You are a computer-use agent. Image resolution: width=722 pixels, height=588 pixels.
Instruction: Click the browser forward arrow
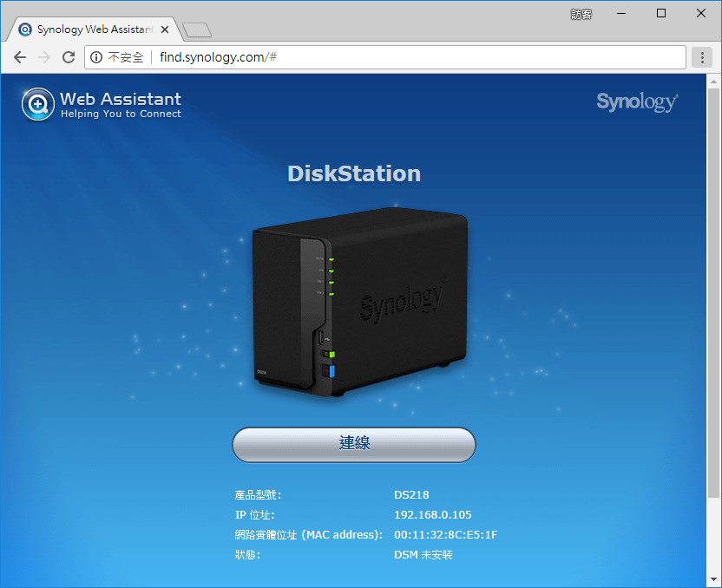pyautogui.click(x=43, y=57)
